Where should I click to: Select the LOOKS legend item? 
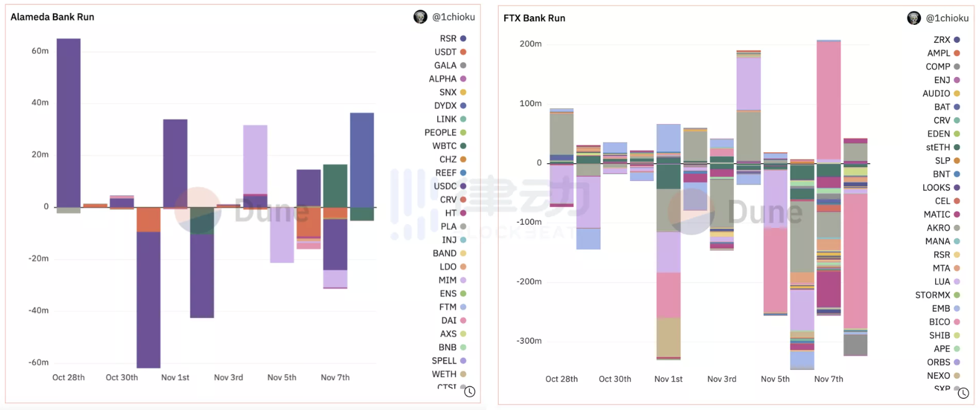click(x=941, y=188)
